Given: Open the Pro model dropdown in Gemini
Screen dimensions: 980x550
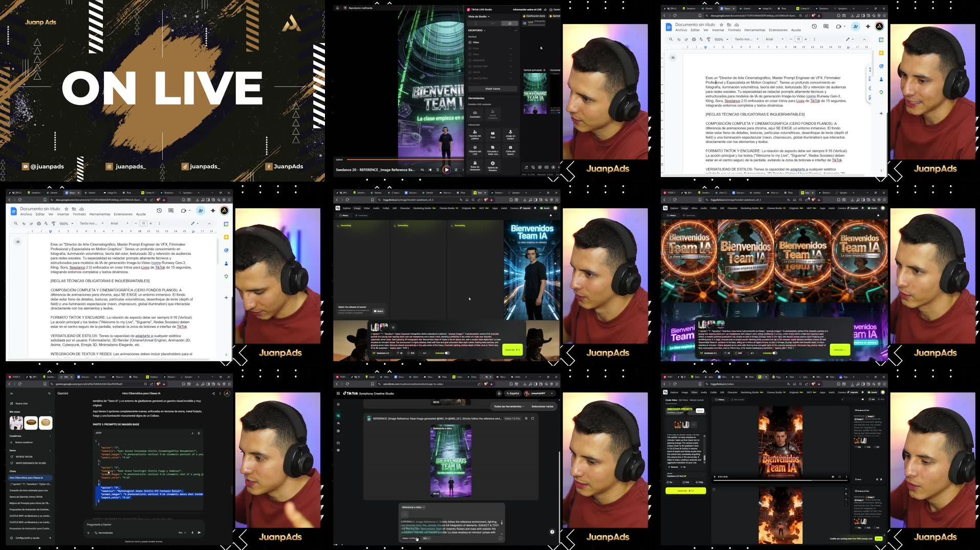Looking at the screenshot, I should click(x=182, y=533).
